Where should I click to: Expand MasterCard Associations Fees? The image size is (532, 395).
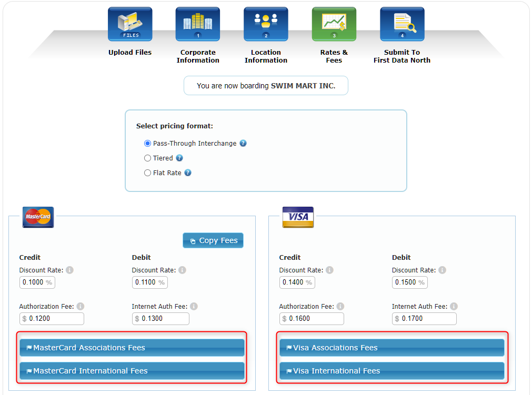pos(132,348)
